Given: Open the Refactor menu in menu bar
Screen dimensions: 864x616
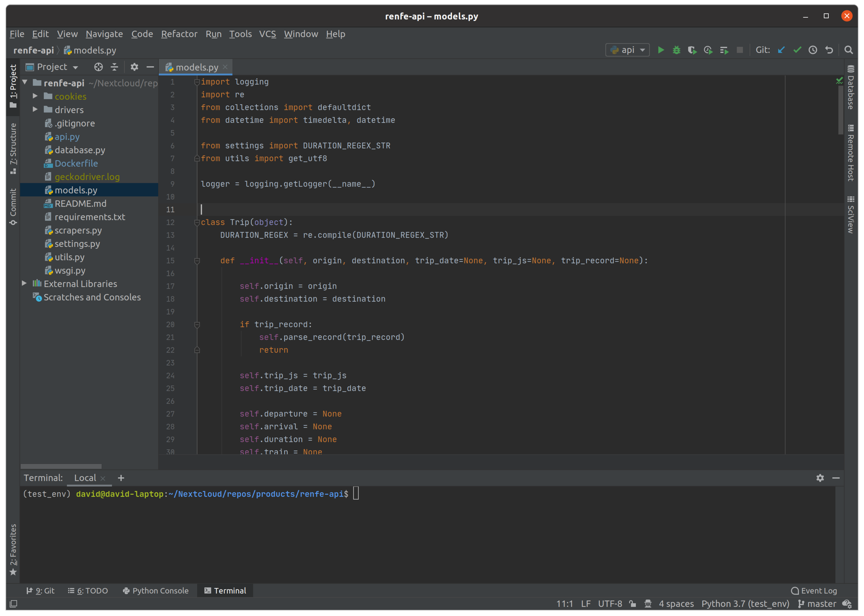Looking at the screenshot, I should point(178,33).
